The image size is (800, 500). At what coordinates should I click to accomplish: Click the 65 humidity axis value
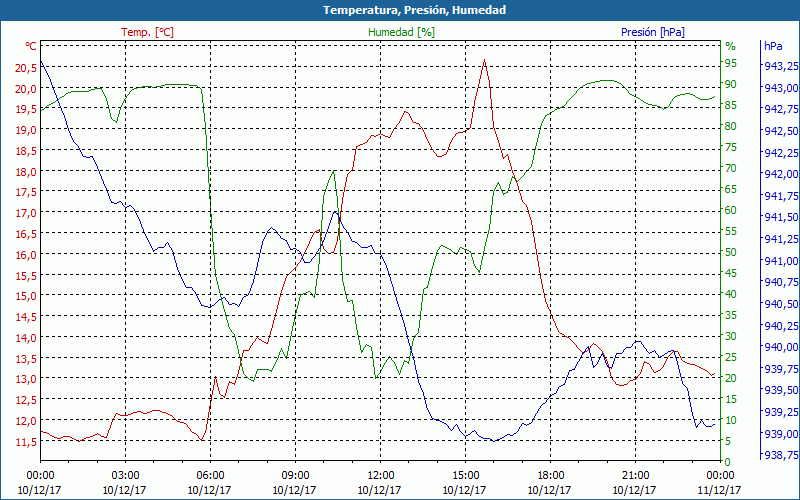tap(731, 189)
